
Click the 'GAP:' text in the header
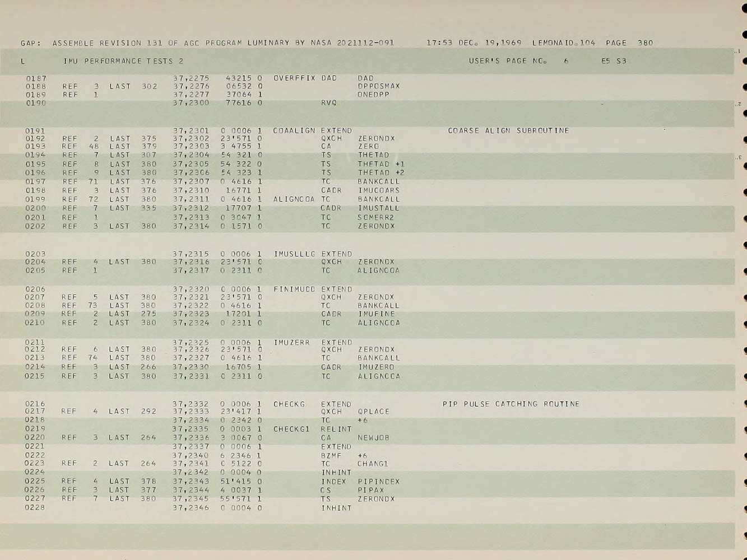pos(31,43)
